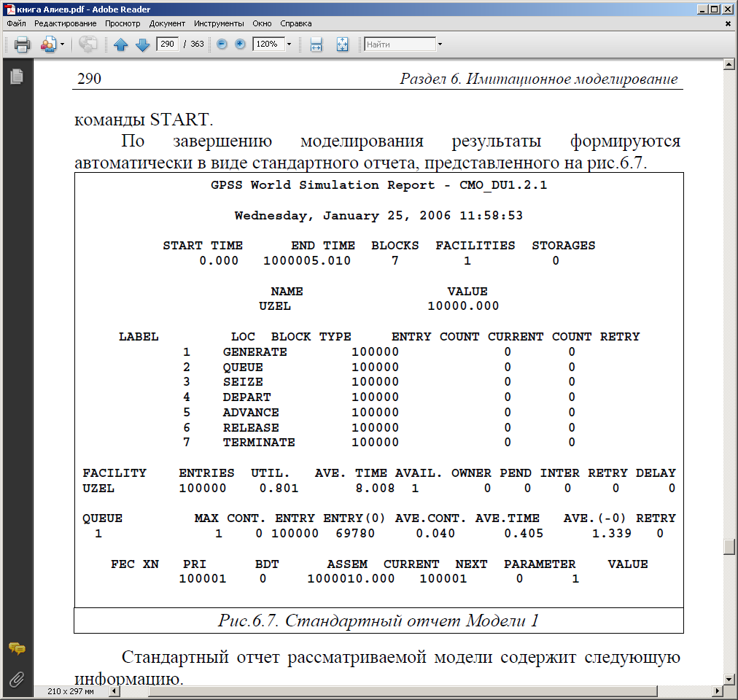This screenshot has width=738, height=700.
Task: Go to next page with down arrow
Action: click(143, 44)
